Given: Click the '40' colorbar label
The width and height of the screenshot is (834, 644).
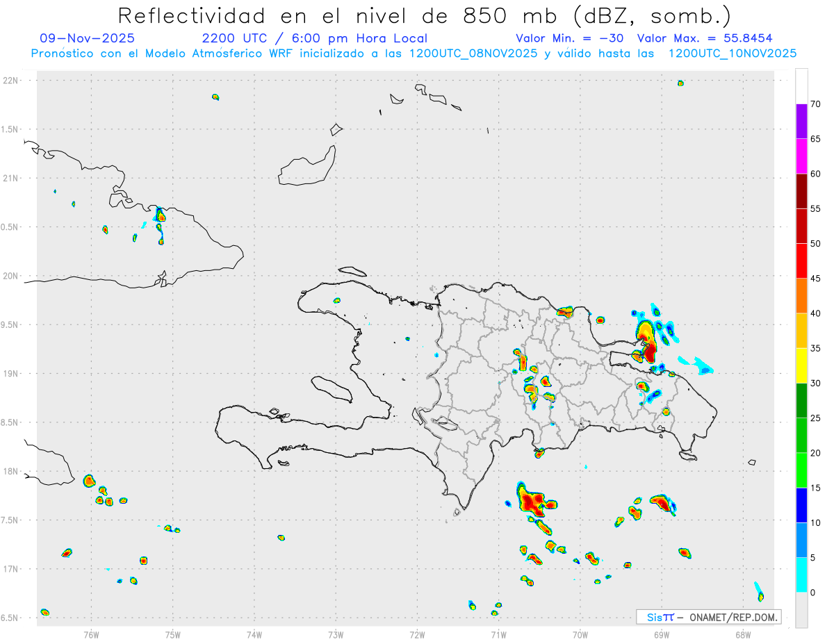Looking at the screenshot, I should point(816,313).
